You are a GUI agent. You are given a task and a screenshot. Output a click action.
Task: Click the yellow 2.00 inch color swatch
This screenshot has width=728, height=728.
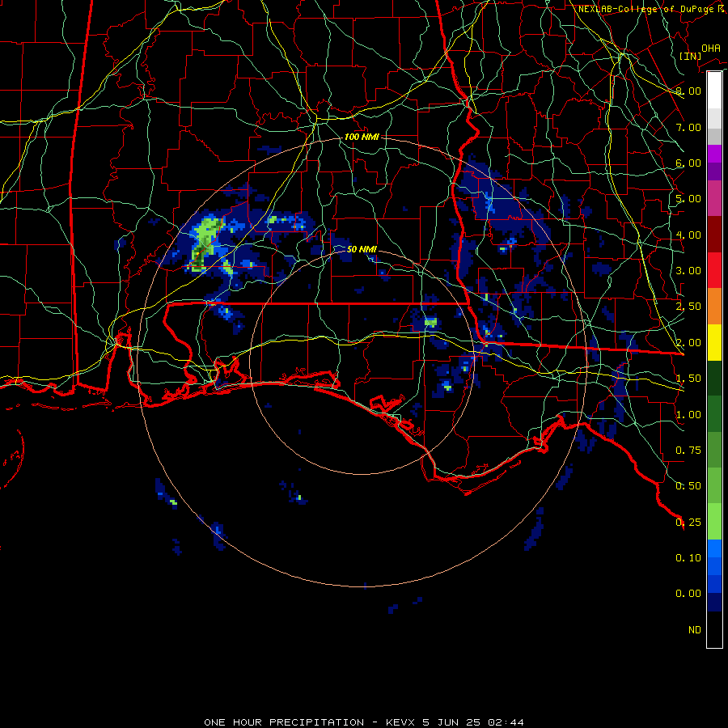tap(714, 342)
